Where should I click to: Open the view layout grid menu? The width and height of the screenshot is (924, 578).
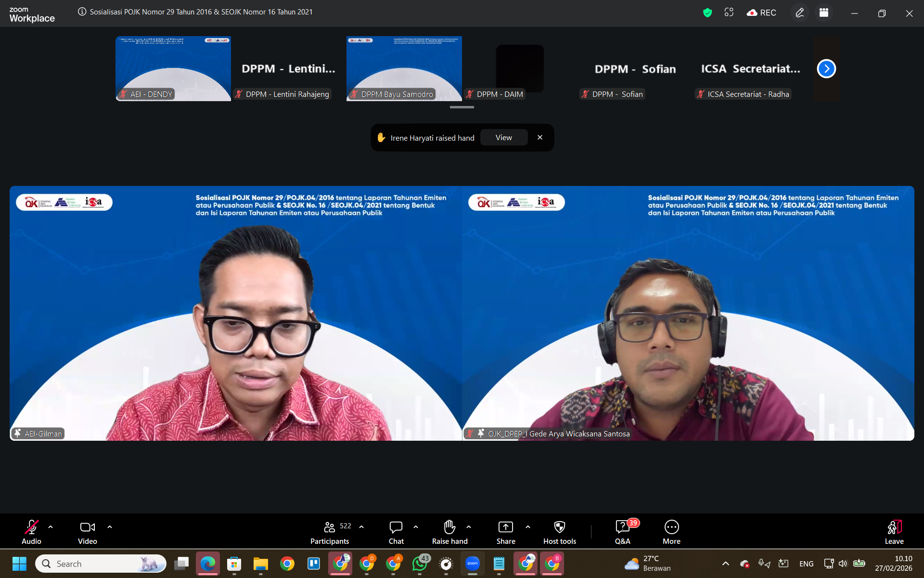(x=824, y=13)
